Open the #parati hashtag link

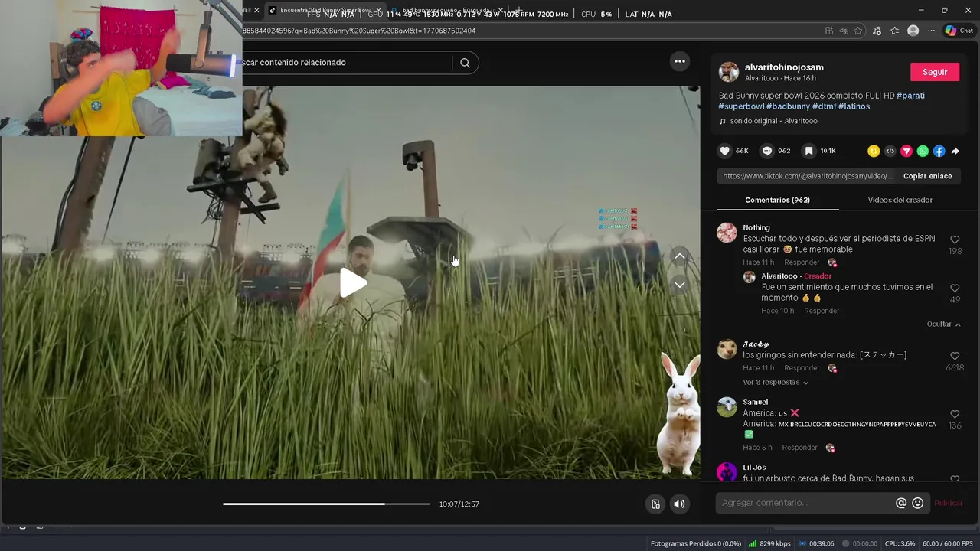[910, 96]
